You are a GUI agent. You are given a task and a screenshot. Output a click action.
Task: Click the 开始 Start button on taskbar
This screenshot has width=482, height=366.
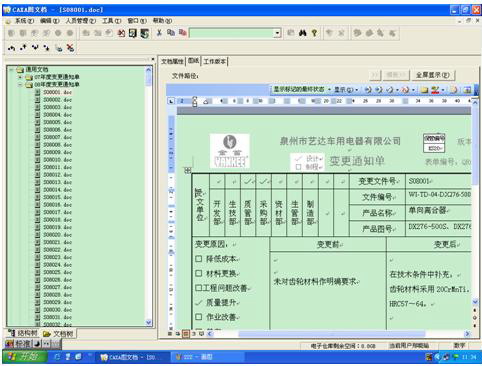point(23,357)
